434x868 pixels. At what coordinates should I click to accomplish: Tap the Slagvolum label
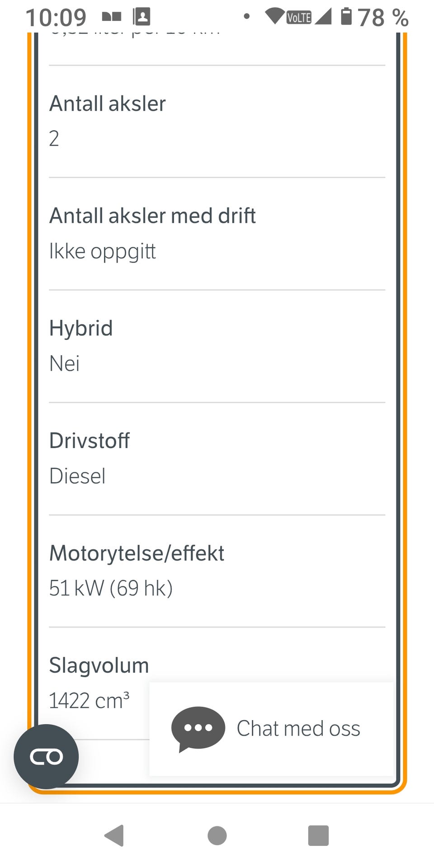[99, 665]
